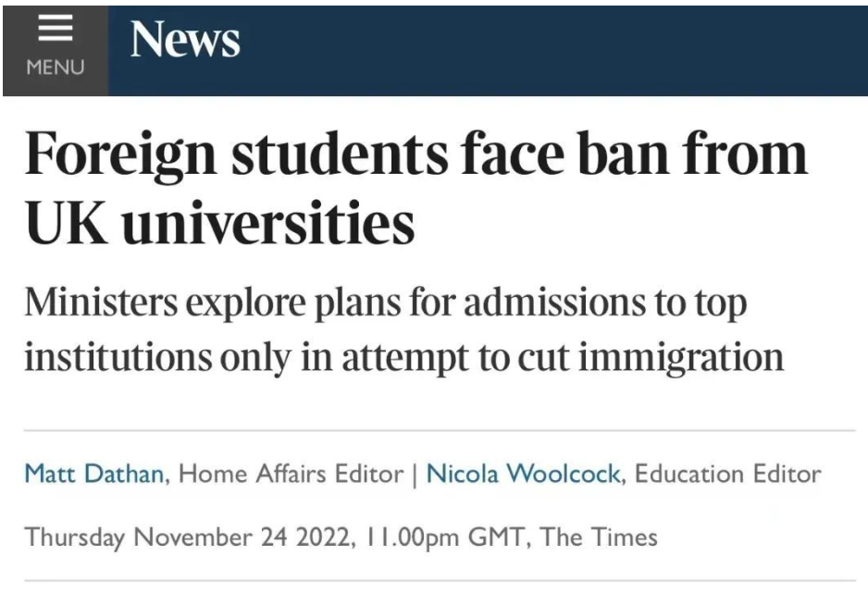
Task: Open author page for Nicola Woolcock
Action: click(x=525, y=474)
